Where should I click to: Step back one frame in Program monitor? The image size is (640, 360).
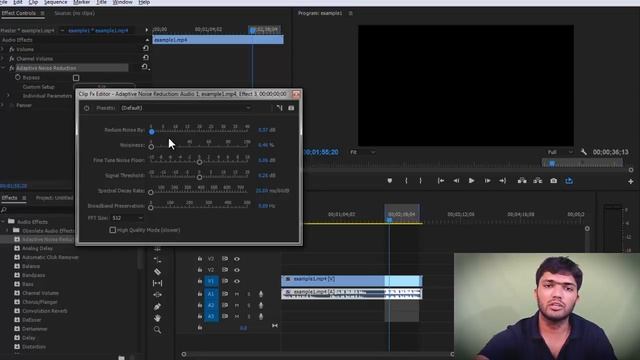pos(456,180)
